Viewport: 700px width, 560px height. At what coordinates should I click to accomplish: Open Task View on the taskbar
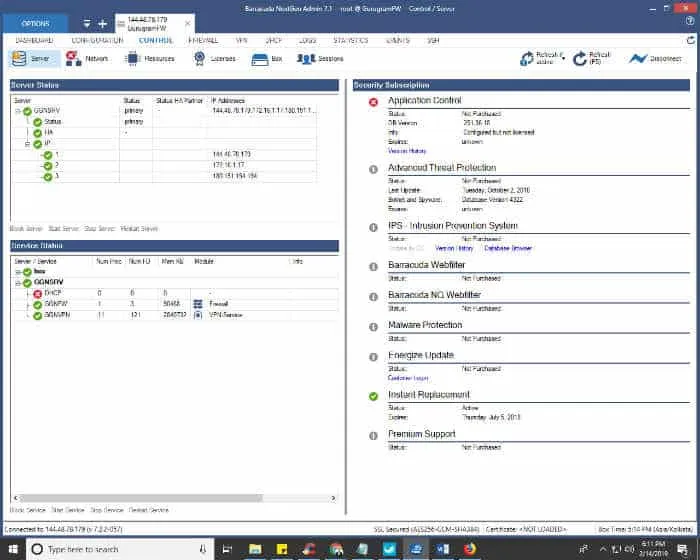point(227,549)
